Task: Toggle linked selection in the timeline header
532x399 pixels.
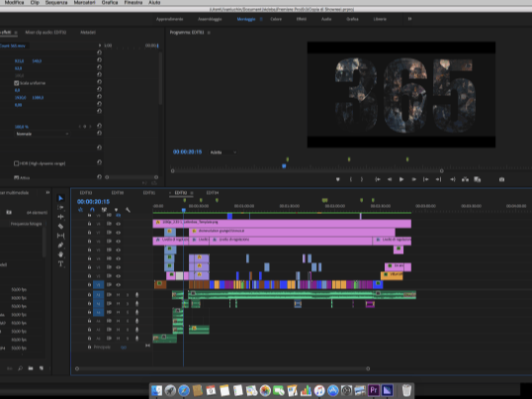Action: coord(104,210)
